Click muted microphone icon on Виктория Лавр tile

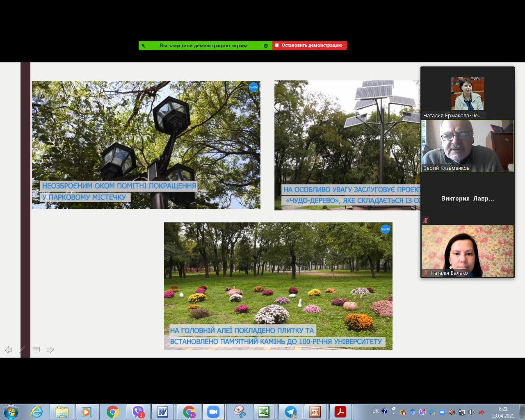point(426,220)
